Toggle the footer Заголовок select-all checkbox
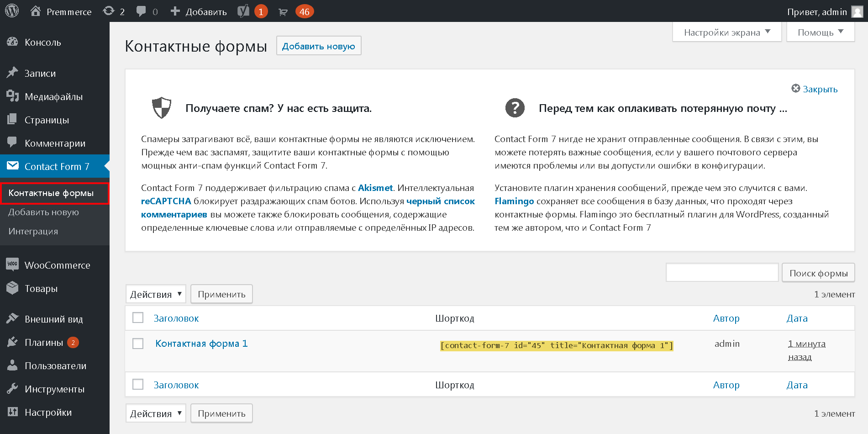Viewport: 868px width, 434px height. point(138,384)
